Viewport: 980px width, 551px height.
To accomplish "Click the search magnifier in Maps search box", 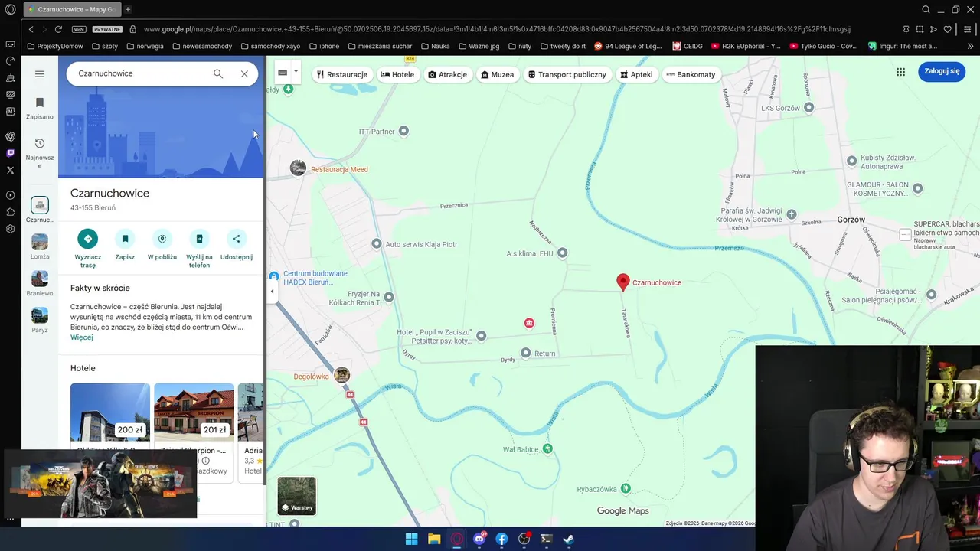I will (218, 73).
